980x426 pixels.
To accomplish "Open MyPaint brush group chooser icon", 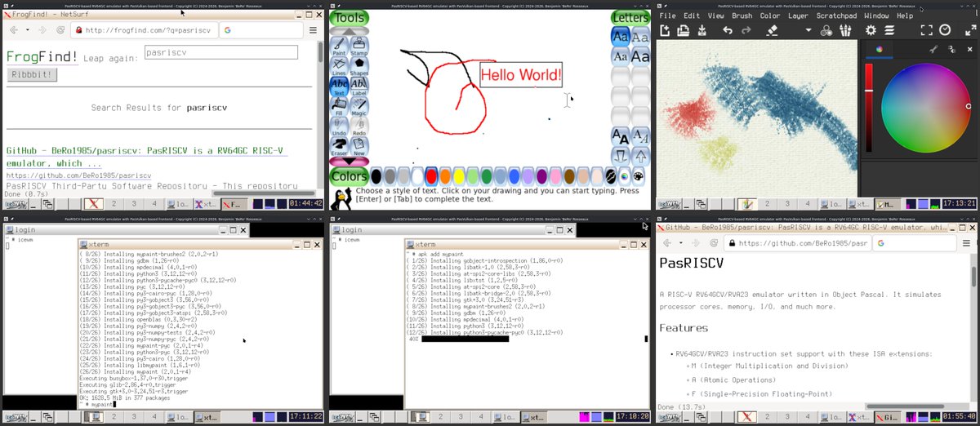I will [x=844, y=30].
